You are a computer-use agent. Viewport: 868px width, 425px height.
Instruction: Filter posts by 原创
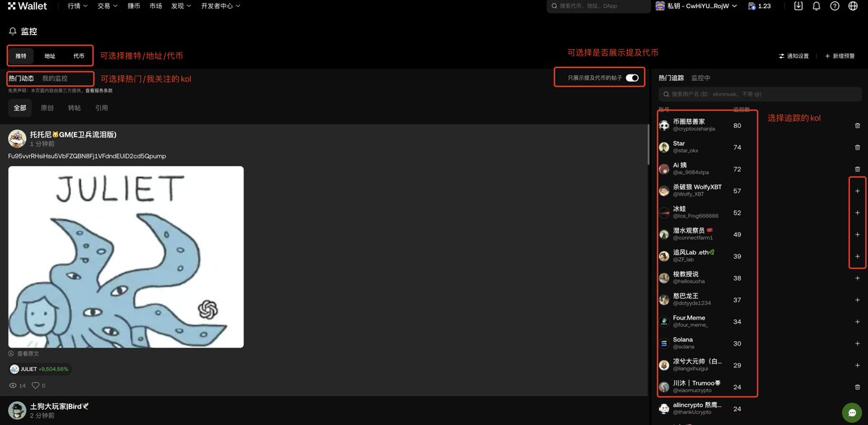pyautogui.click(x=47, y=108)
